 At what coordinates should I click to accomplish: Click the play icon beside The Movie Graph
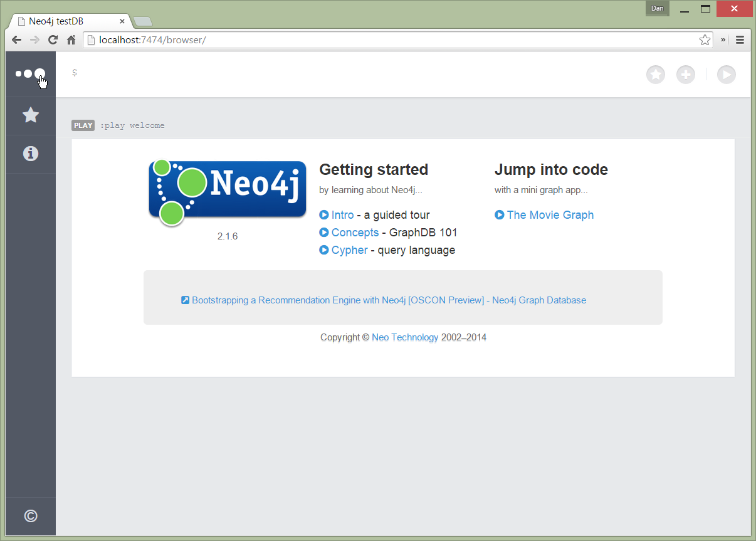(x=500, y=215)
